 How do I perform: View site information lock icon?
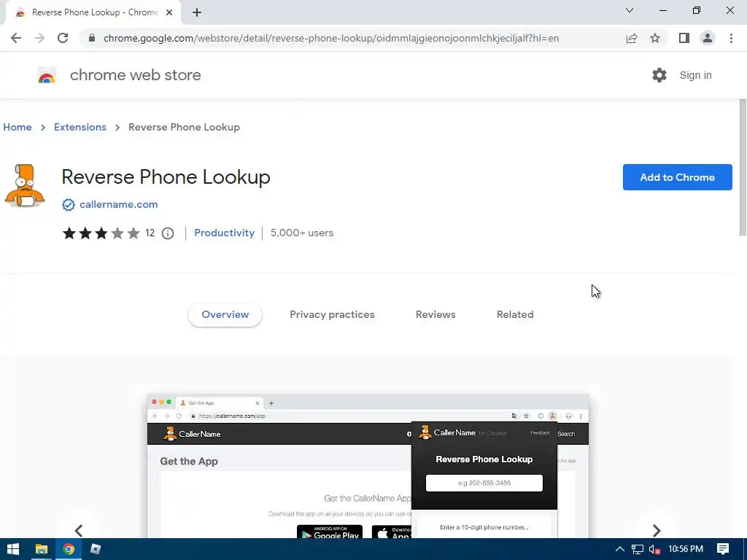pos(92,38)
